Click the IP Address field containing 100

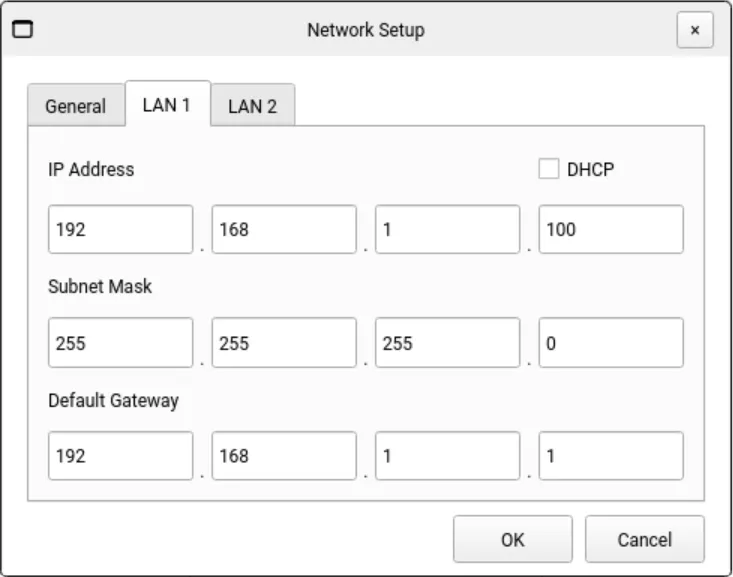611,230
